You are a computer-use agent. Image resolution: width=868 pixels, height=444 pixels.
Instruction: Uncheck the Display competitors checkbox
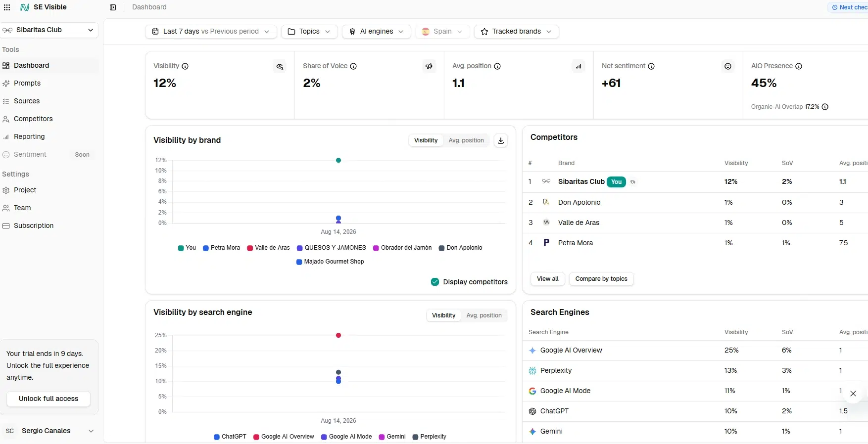coord(435,282)
